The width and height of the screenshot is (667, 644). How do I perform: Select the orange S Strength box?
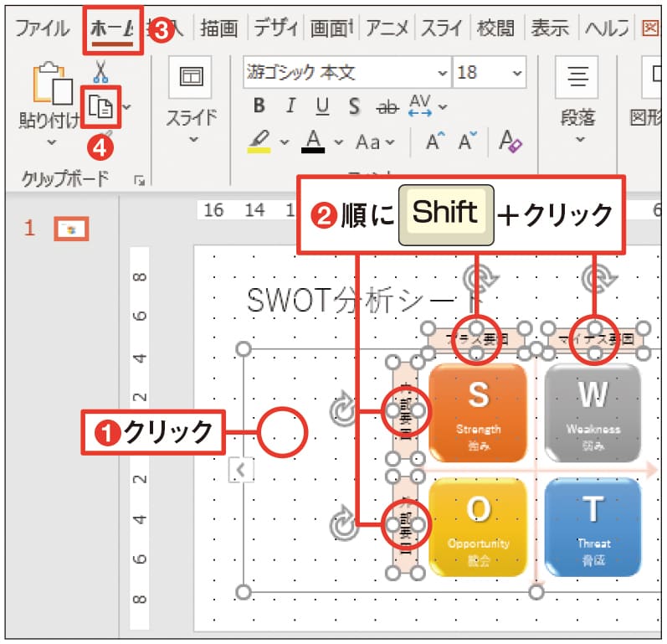(478, 413)
